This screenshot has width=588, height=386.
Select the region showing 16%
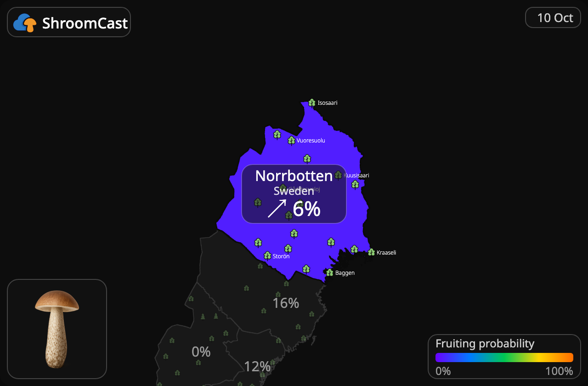[x=286, y=303]
